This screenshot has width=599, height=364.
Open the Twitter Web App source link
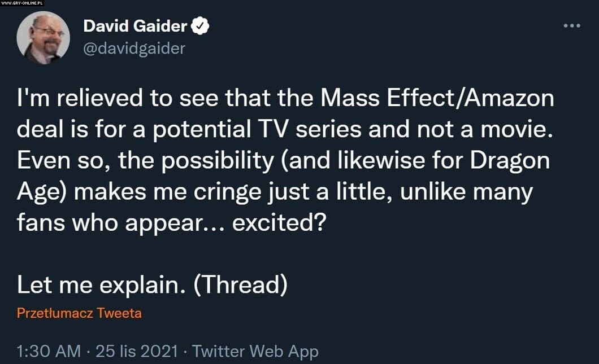coord(255,351)
